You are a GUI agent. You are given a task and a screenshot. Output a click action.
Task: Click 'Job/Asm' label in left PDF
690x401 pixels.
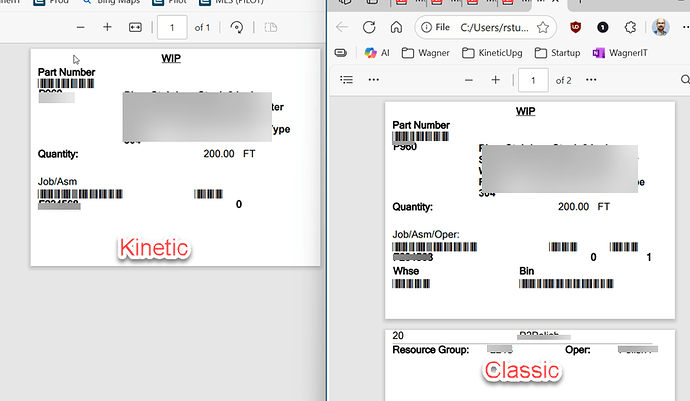coord(57,182)
